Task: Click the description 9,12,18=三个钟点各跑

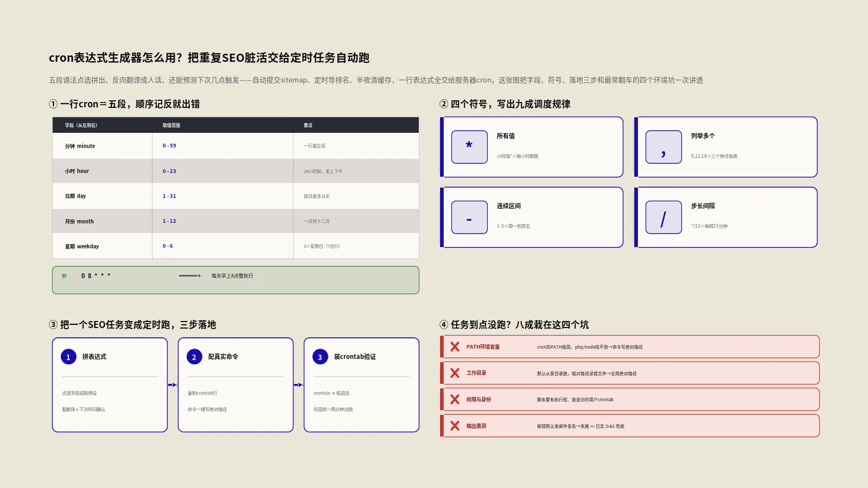Action: [714, 156]
